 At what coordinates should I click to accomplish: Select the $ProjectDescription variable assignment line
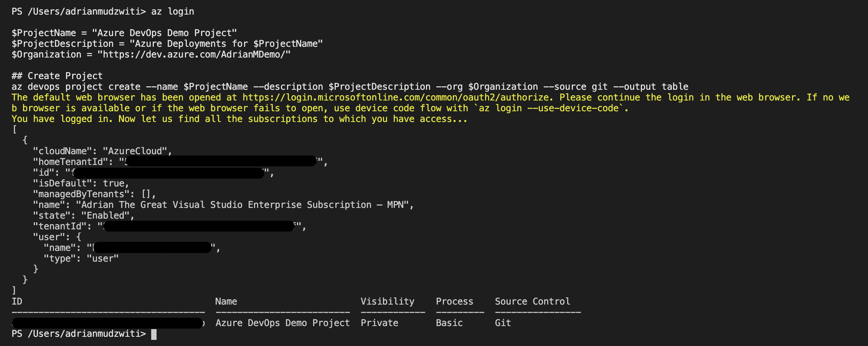(x=167, y=44)
